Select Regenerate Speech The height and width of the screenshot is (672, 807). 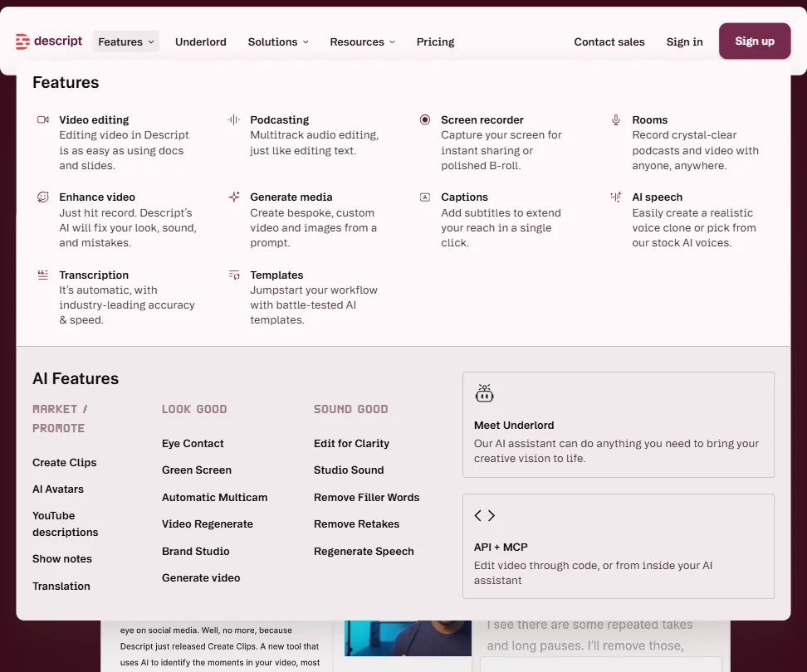coord(364,551)
